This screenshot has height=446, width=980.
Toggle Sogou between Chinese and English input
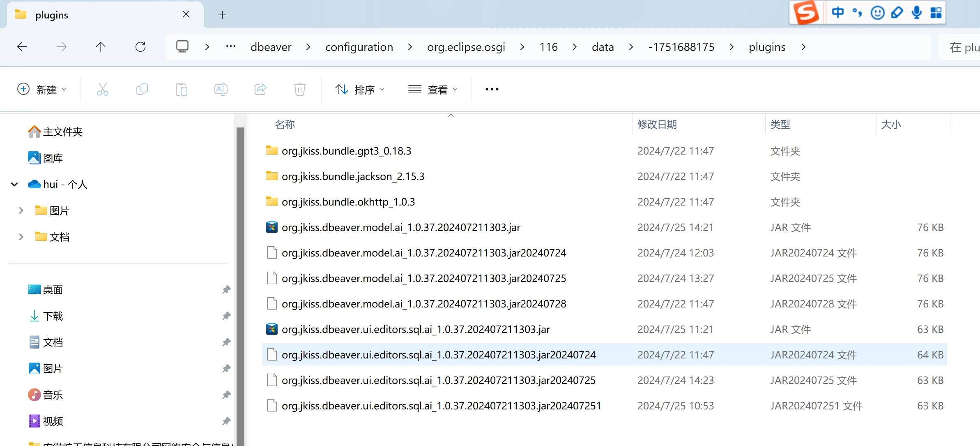click(x=838, y=12)
